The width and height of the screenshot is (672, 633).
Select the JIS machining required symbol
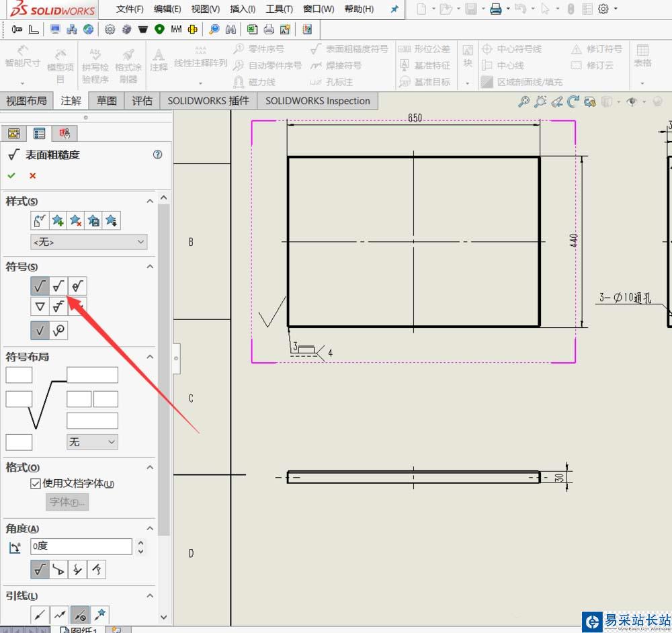[x=58, y=306]
